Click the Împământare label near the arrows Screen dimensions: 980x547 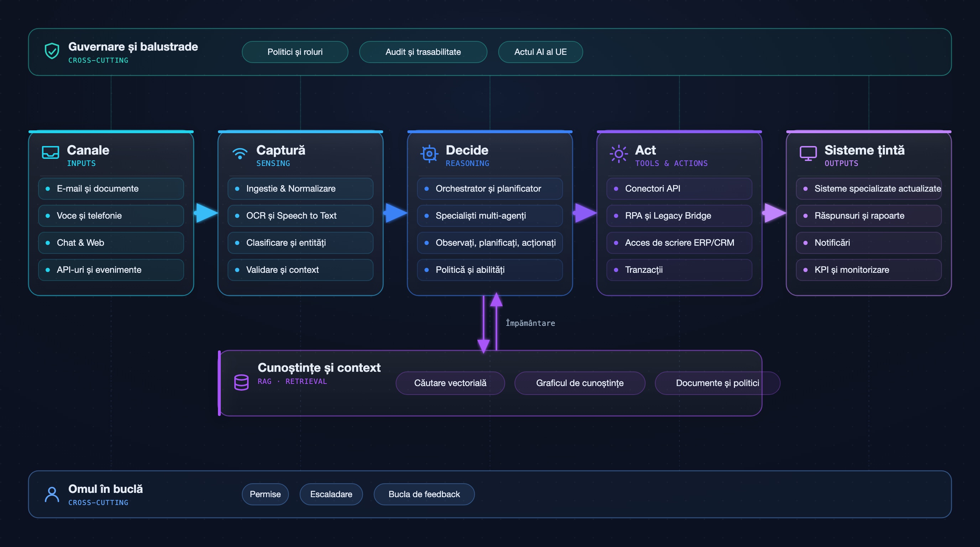[x=530, y=323]
